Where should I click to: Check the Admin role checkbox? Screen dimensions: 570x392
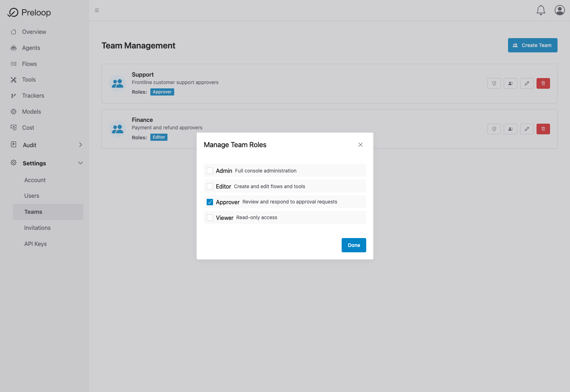pyautogui.click(x=210, y=171)
